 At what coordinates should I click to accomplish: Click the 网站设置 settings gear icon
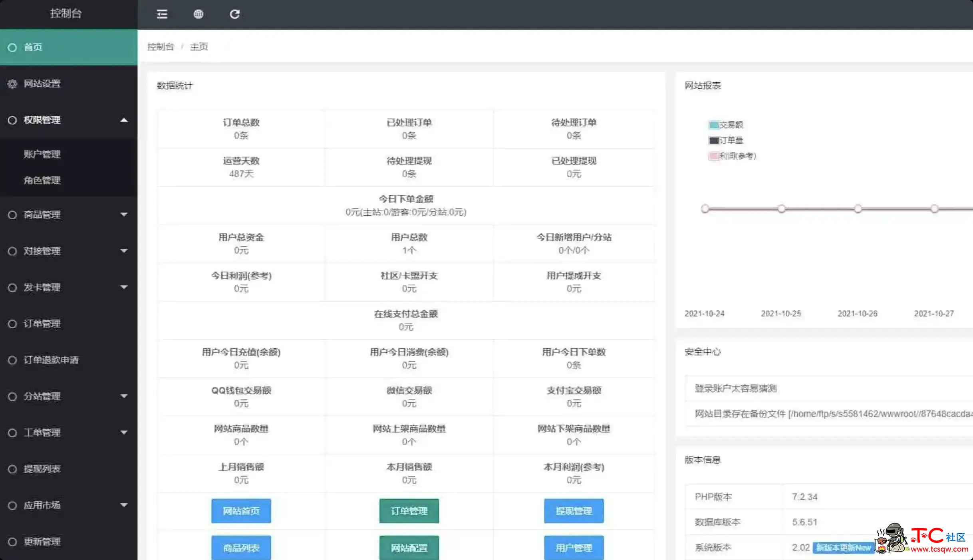[12, 83]
